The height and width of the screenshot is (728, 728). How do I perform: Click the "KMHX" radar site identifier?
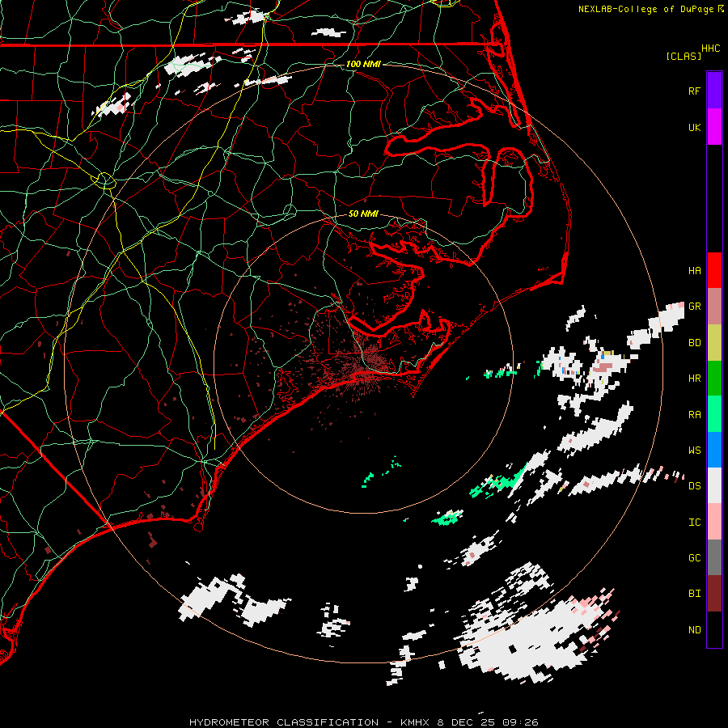[x=415, y=722]
